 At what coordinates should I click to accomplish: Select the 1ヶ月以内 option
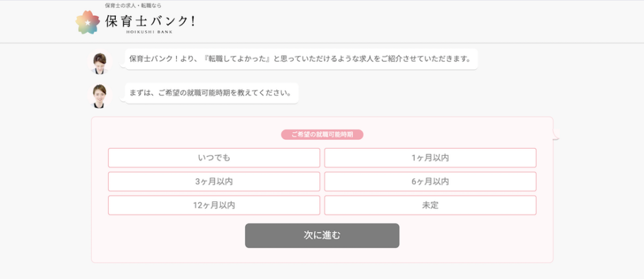click(430, 158)
